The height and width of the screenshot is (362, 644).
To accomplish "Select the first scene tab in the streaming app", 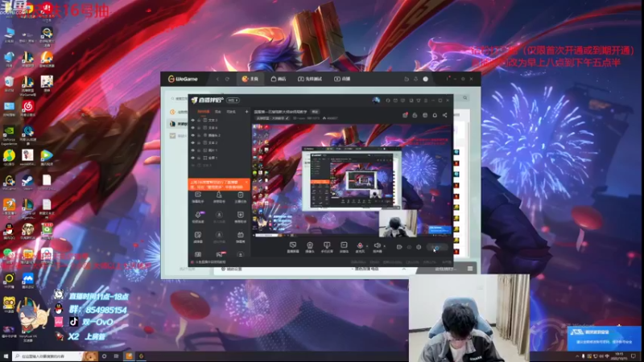I will (x=204, y=112).
